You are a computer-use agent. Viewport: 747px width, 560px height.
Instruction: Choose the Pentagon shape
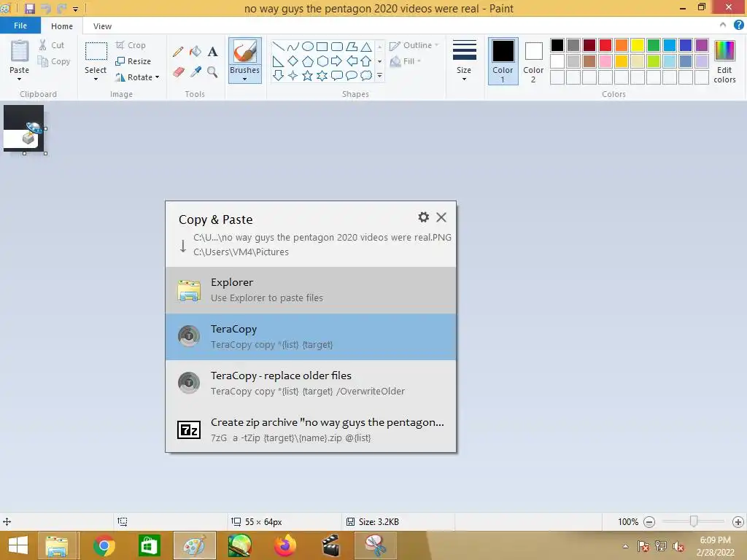click(308, 61)
